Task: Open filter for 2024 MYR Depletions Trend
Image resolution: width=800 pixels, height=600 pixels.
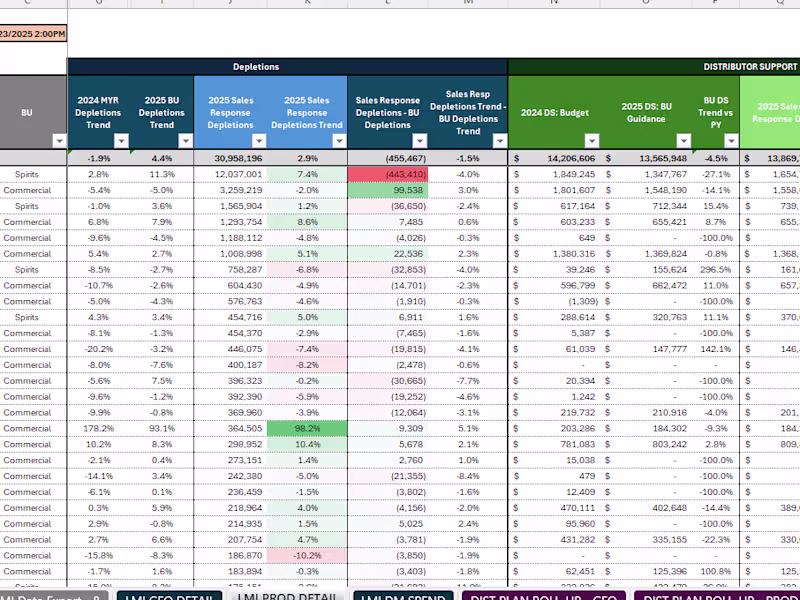Action: [x=121, y=141]
